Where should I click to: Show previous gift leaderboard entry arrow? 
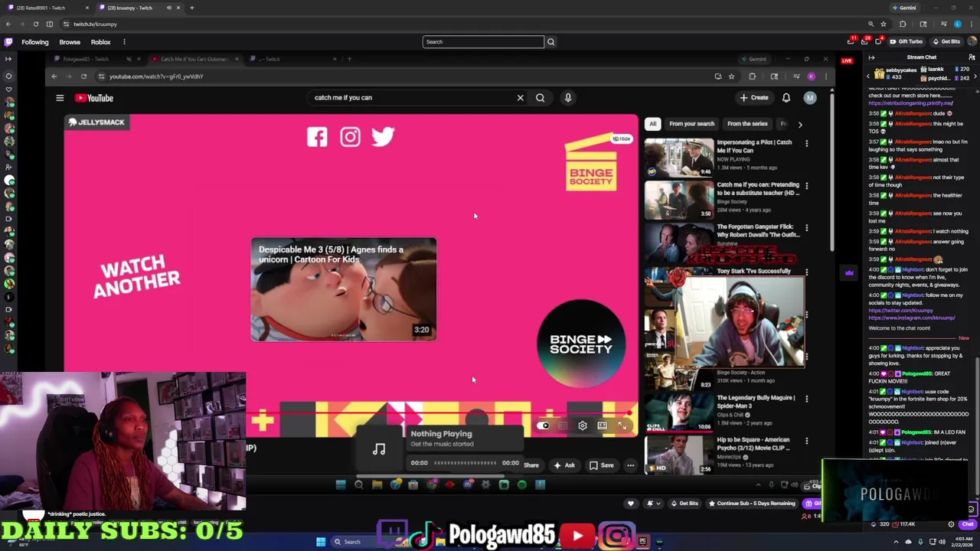[x=868, y=75]
